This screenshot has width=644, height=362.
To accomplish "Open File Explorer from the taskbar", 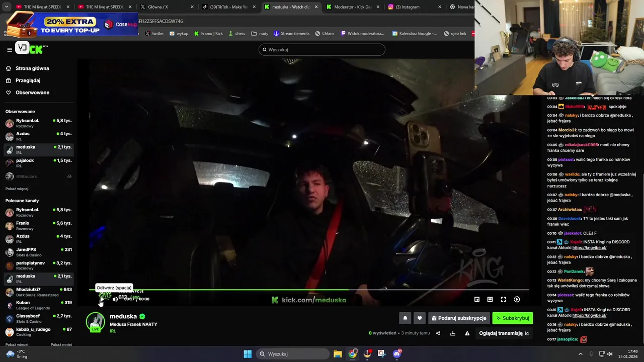I will 338,354.
